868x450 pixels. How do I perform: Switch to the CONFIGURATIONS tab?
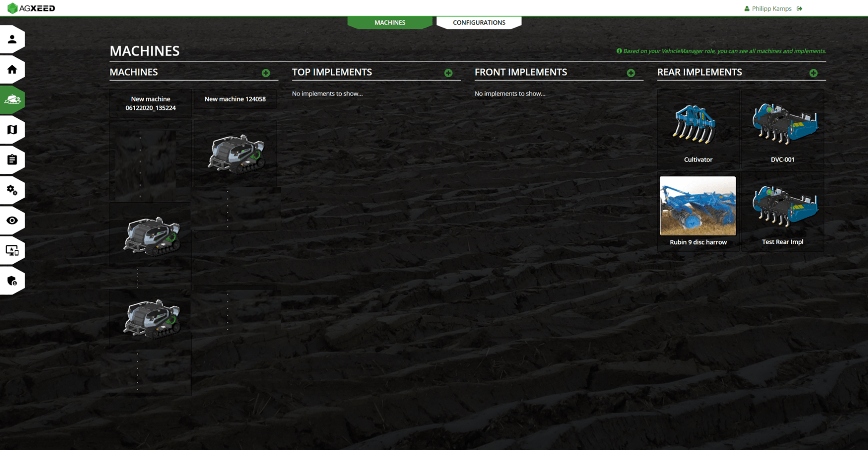point(479,22)
